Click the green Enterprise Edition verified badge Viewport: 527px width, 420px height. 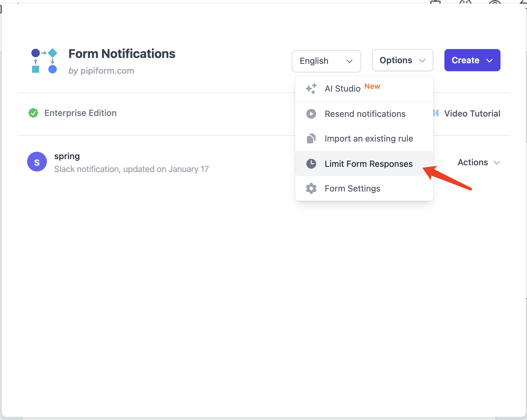coord(33,113)
